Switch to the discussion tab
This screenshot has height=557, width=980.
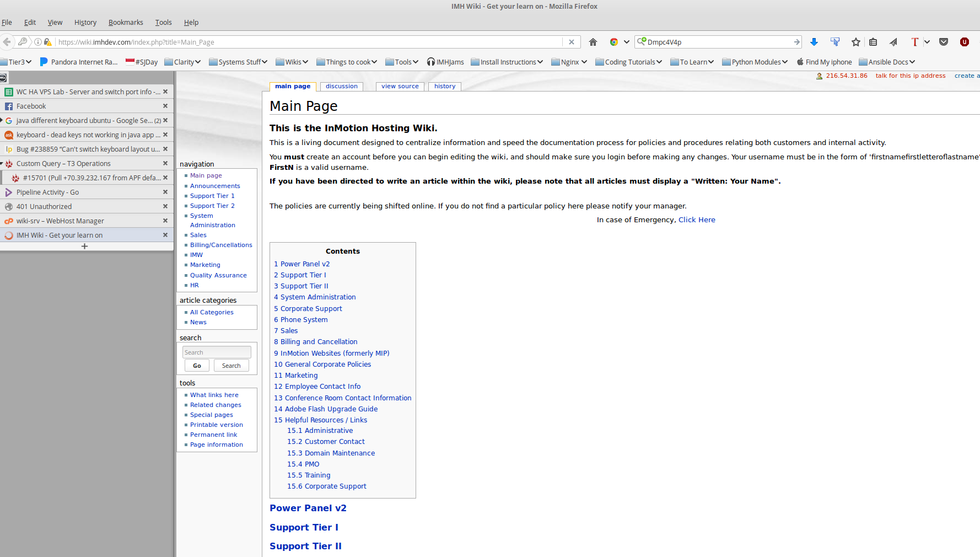point(341,86)
